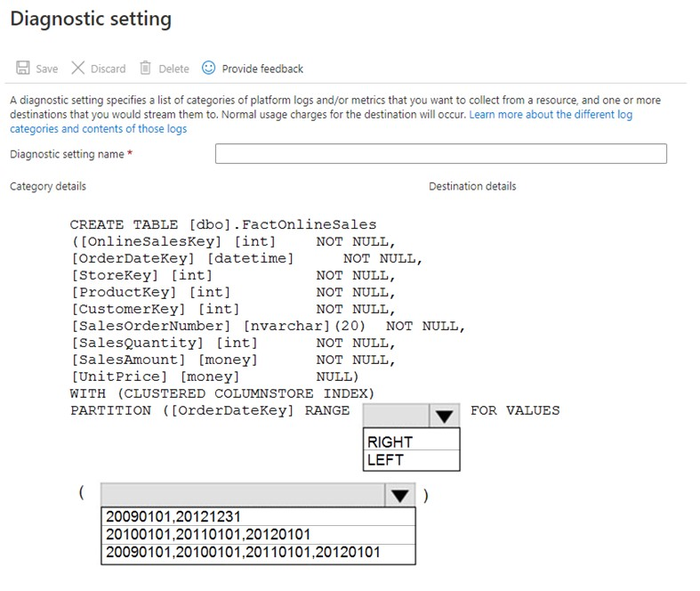
Task: Choose the 20090101,20121231 option
Action: (x=258, y=516)
